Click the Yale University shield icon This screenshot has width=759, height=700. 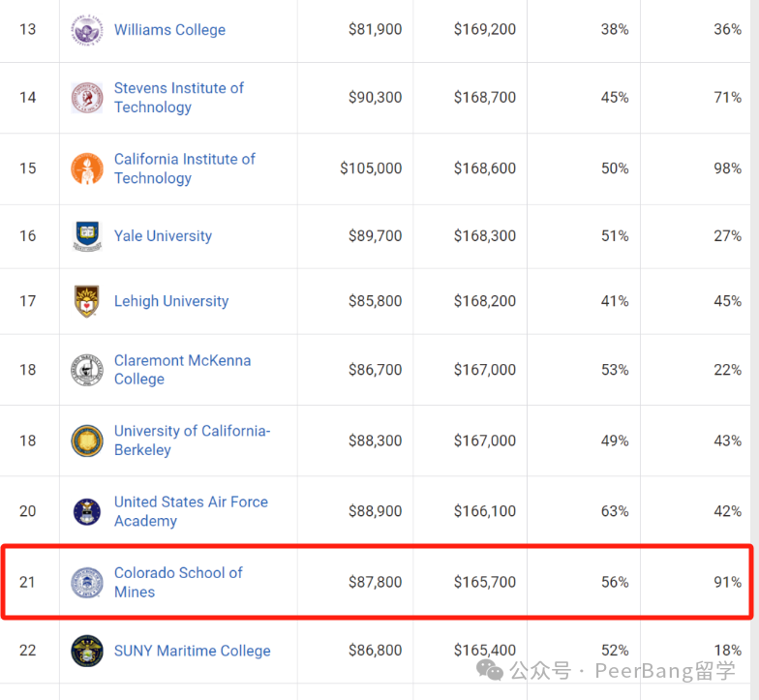point(87,236)
